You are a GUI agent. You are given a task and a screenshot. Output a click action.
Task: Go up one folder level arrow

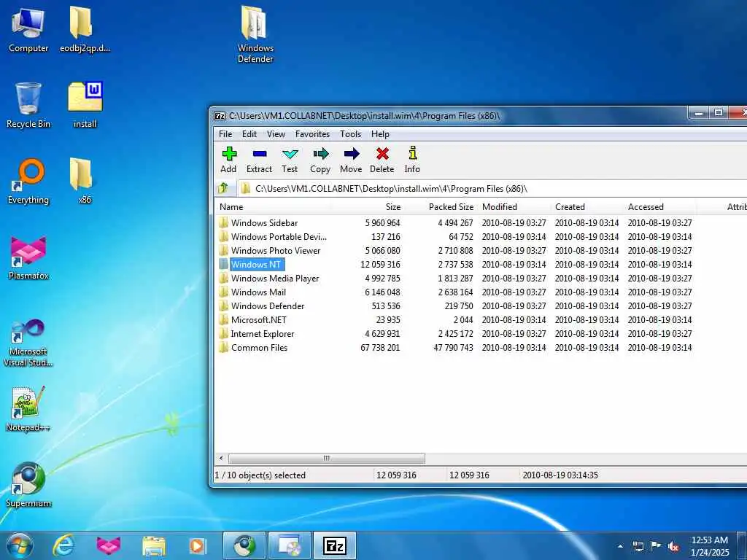click(223, 189)
